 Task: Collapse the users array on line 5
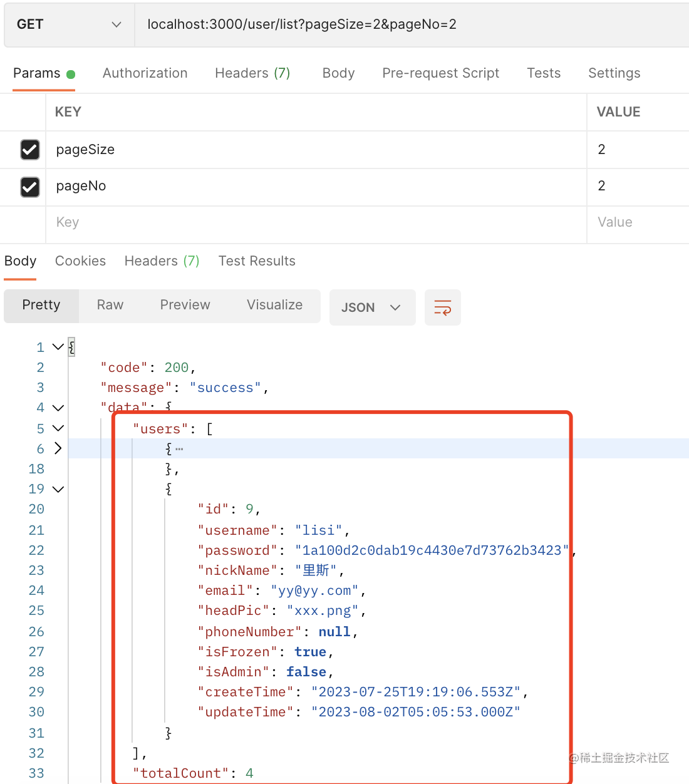(58, 428)
